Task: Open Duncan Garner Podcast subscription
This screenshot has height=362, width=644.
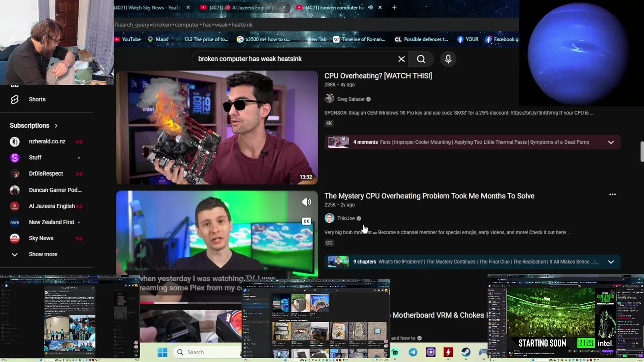Action: pos(55,190)
